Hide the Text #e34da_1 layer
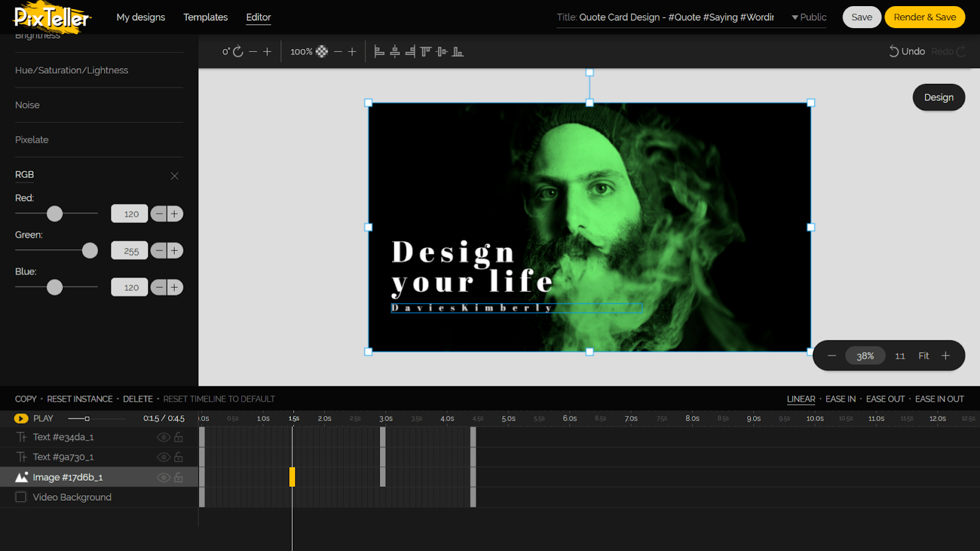This screenshot has width=980, height=551. point(163,437)
